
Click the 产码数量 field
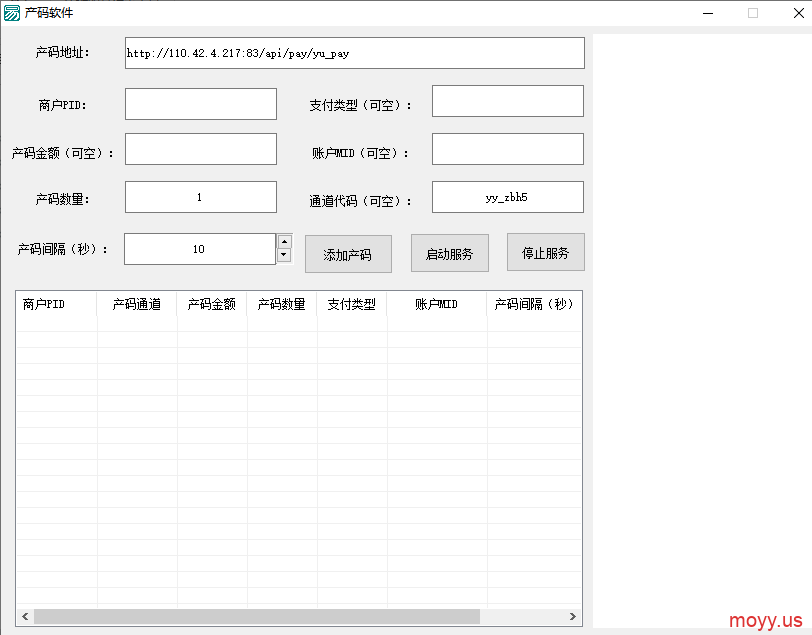pyautogui.click(x=200, y=197)
